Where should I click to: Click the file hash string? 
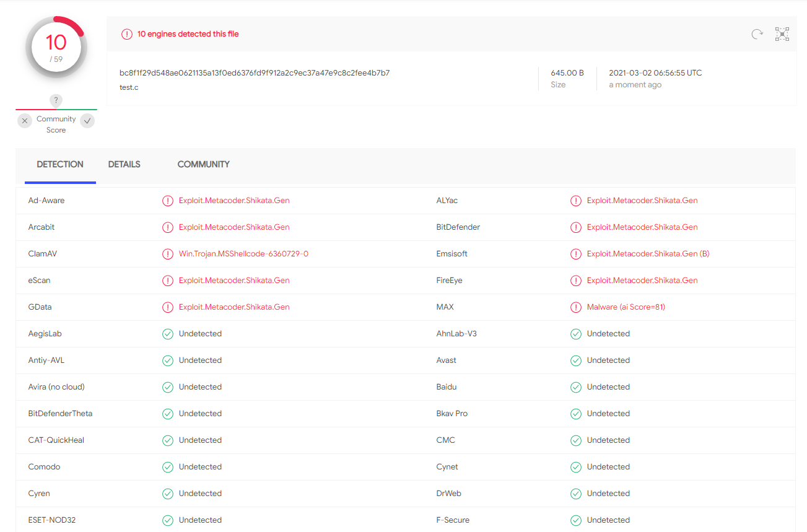pyautogui.click(x=255, y=73)
